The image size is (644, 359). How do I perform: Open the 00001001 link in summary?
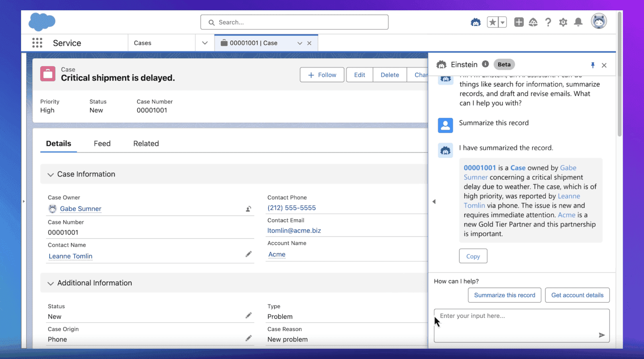480,168
